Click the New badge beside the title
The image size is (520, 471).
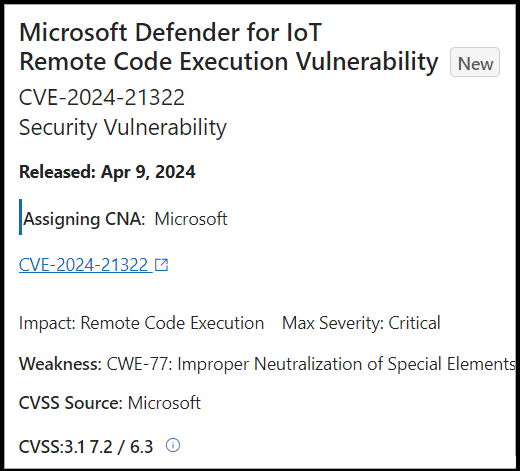tap(475, 62)
